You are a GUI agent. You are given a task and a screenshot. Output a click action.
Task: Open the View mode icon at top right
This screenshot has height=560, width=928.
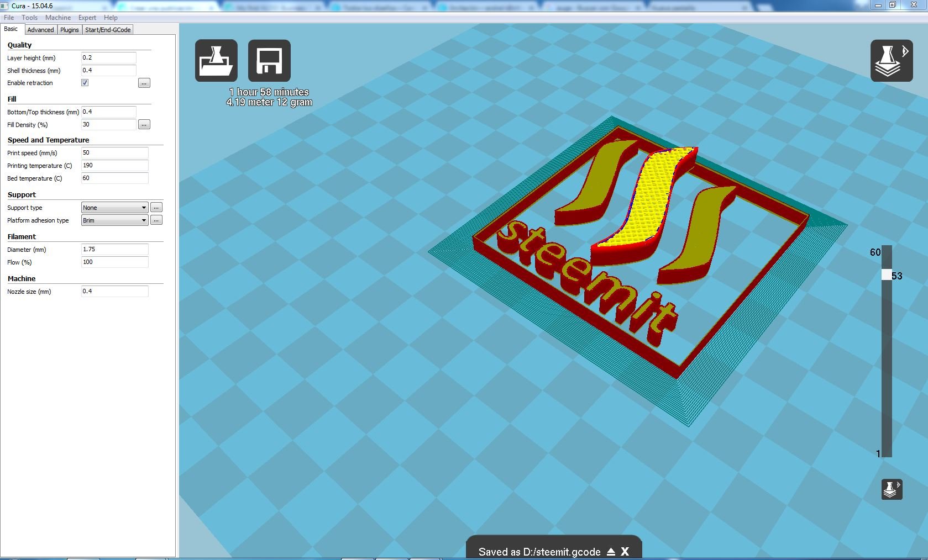[892, 61]
